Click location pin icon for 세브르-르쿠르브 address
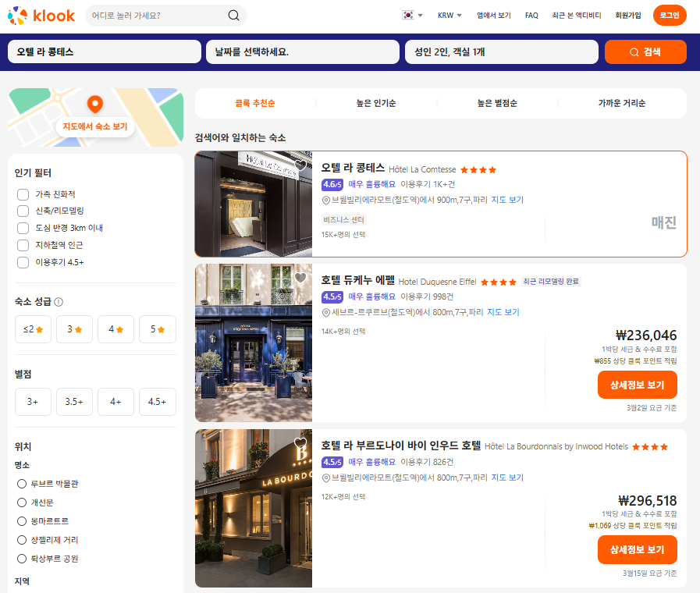The width and height of the screenshot is (700, 593). [326, 313]
